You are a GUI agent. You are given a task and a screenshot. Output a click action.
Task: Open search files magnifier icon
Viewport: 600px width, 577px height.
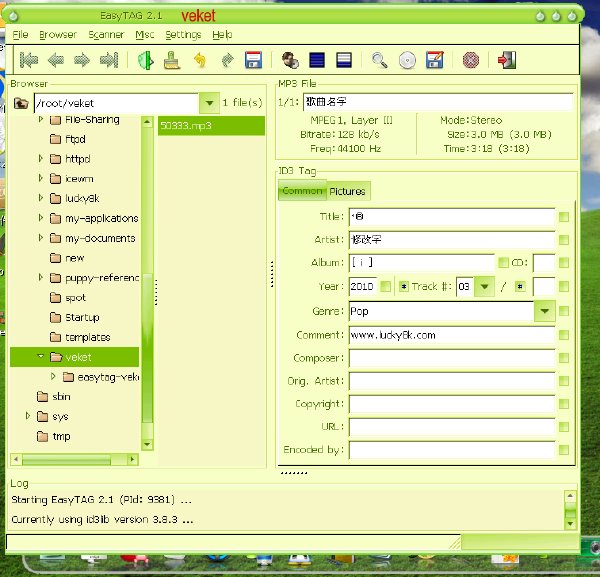coord(380,60)
